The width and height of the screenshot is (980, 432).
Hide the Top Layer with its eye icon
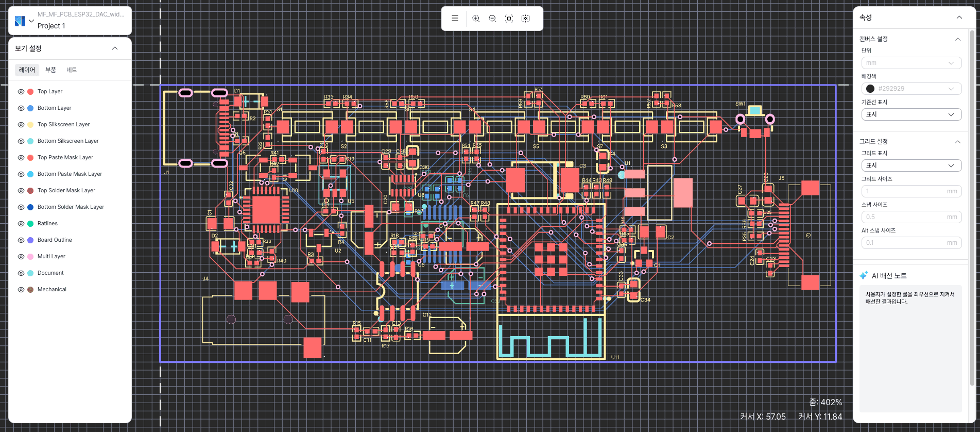tap(21, 92)
